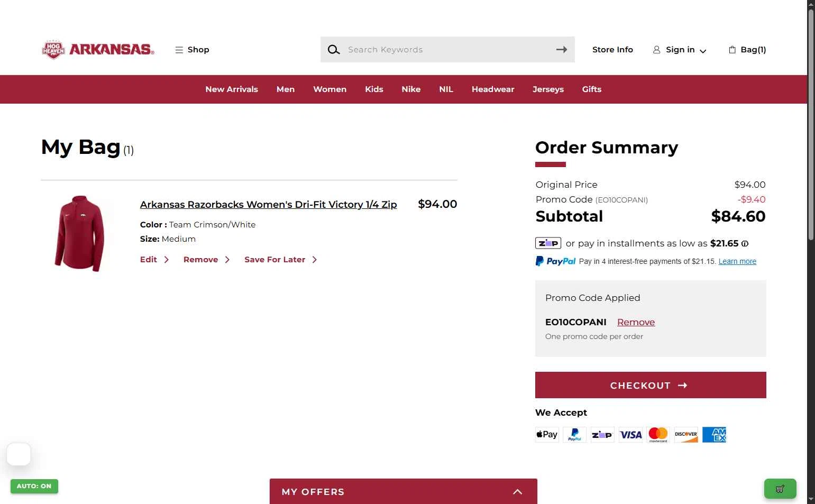This screenshot has width=815, height=504.
Task: Expand the Sign in dropdown
Action: coord(680,50)
